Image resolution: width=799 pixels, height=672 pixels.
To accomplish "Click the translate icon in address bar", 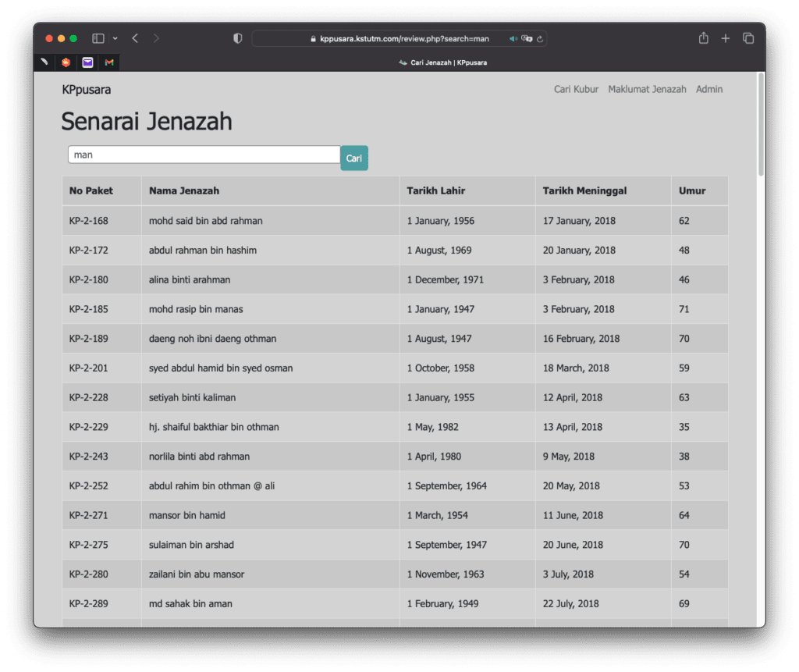I will click(527, 39).
